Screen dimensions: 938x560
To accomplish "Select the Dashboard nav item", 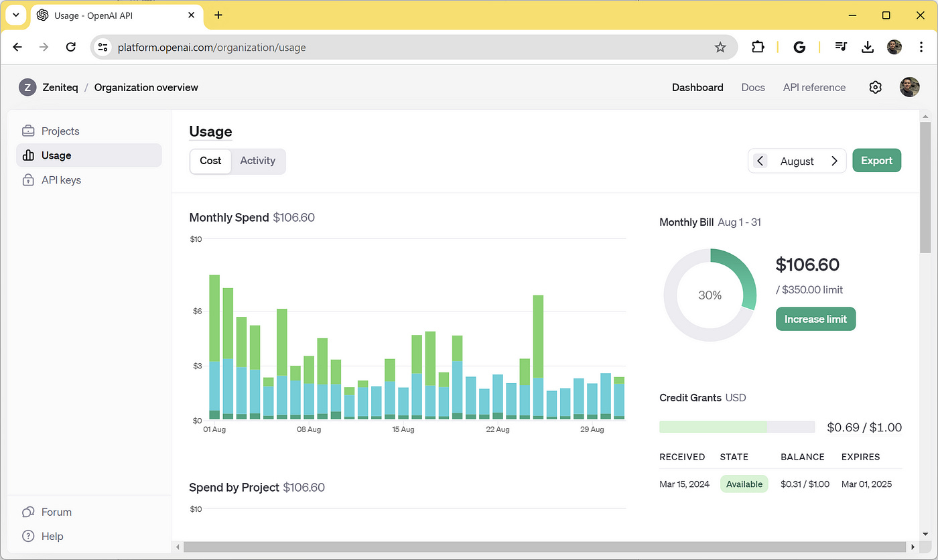I will (697, 87).
